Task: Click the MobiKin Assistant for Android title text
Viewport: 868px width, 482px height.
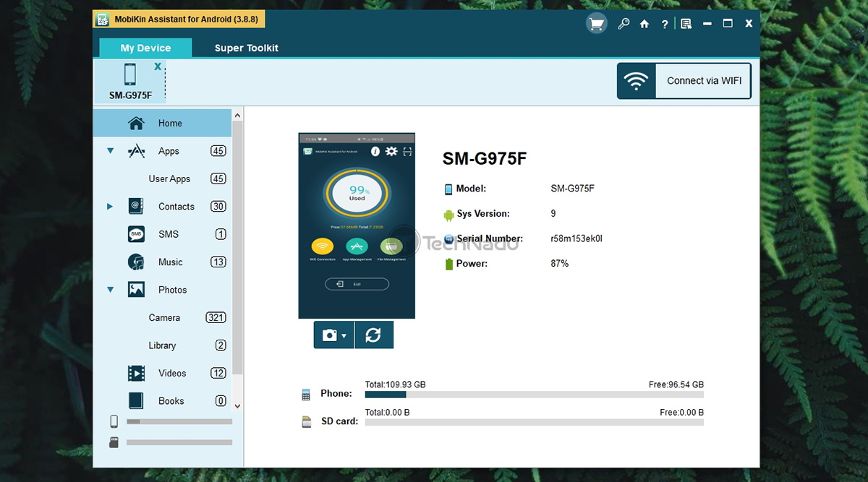Action: click(187, 20)
